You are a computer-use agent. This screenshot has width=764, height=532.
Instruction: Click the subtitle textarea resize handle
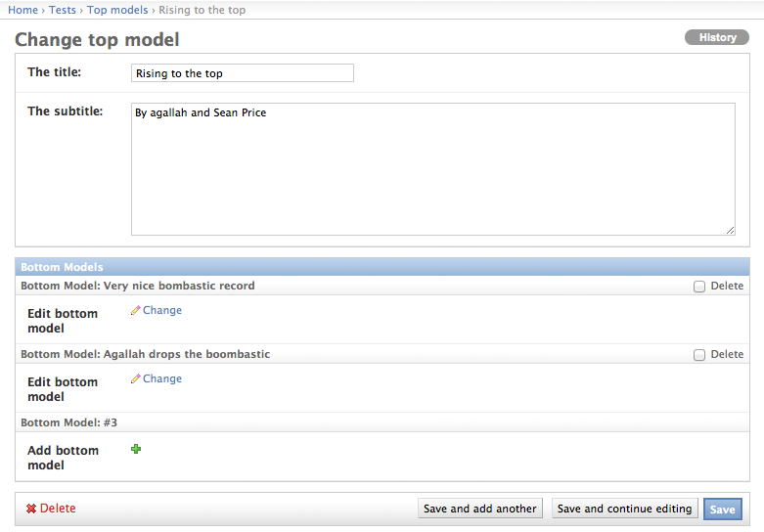tap(730, 231)
